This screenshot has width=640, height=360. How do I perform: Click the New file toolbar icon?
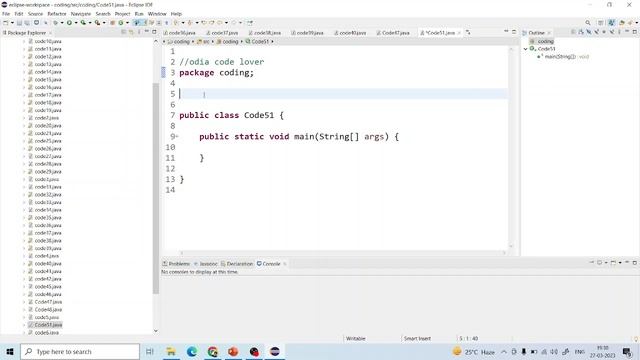[x=5, y=23]
